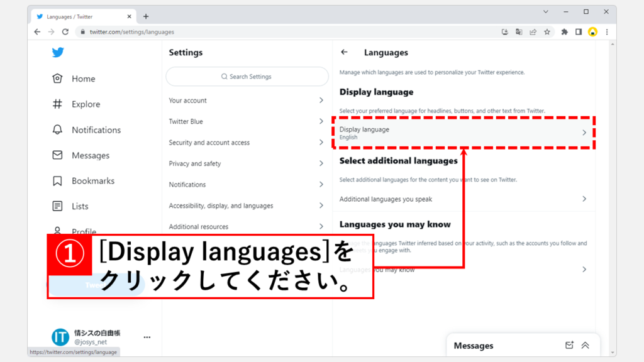Open account menu three dots by josys_net

147,337
